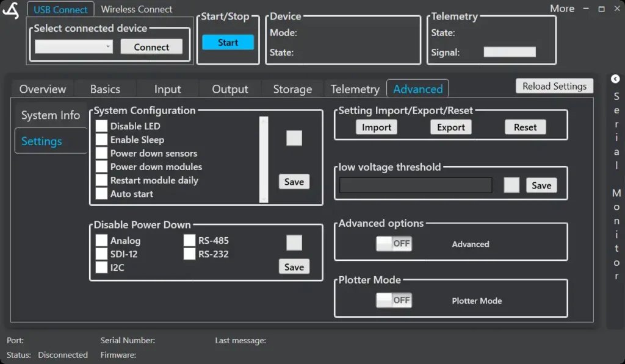Enable the Disable LED checkbox

pyautogui.click(x=101, y=126)
